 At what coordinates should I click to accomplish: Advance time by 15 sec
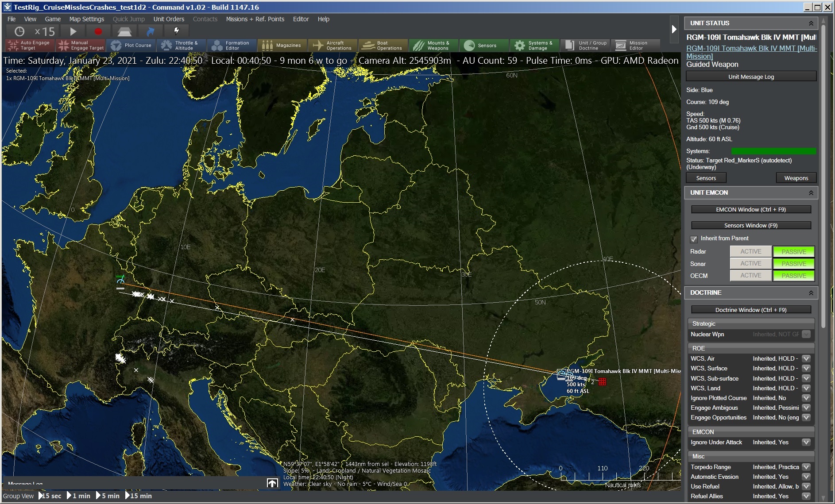50,496
